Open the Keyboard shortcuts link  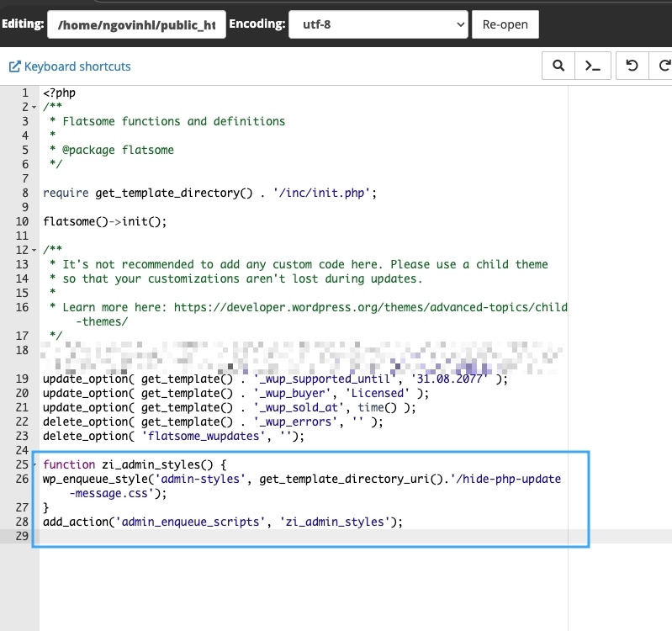[77, 66]
